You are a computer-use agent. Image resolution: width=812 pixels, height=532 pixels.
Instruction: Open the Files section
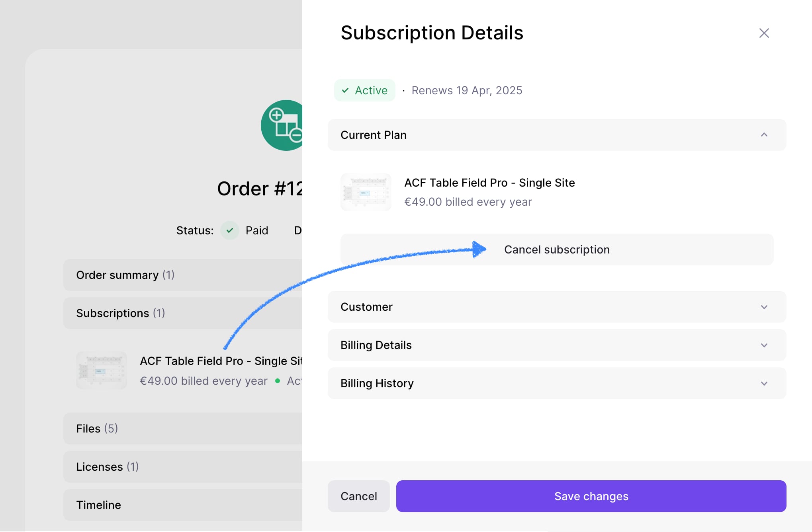[x=183, y=429]
